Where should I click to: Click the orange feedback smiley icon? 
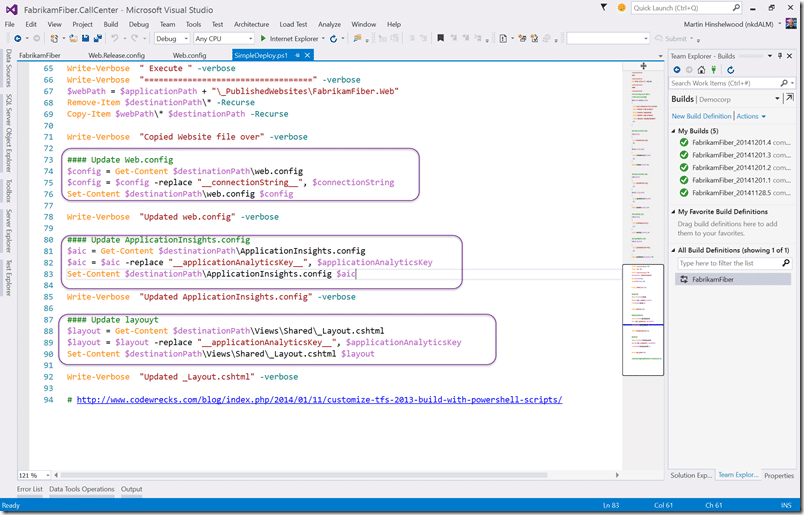tap(621, 8)
